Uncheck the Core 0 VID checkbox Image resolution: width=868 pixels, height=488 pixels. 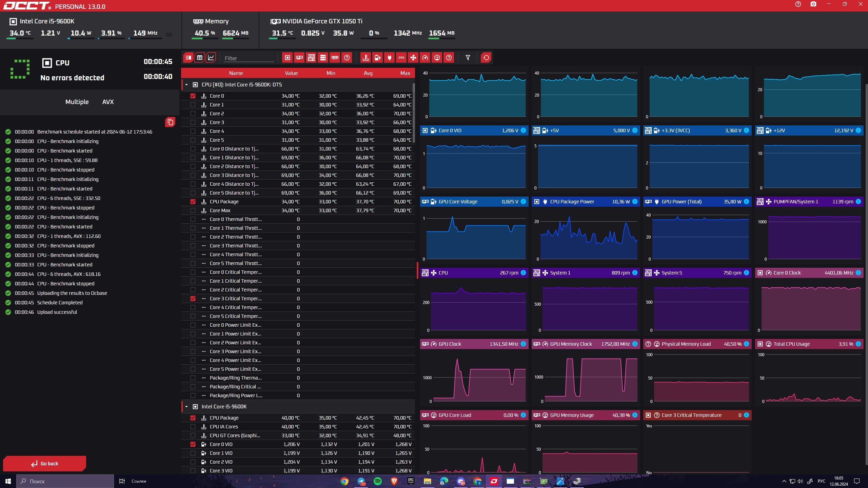pyautogui.click(x=193, y=444)
